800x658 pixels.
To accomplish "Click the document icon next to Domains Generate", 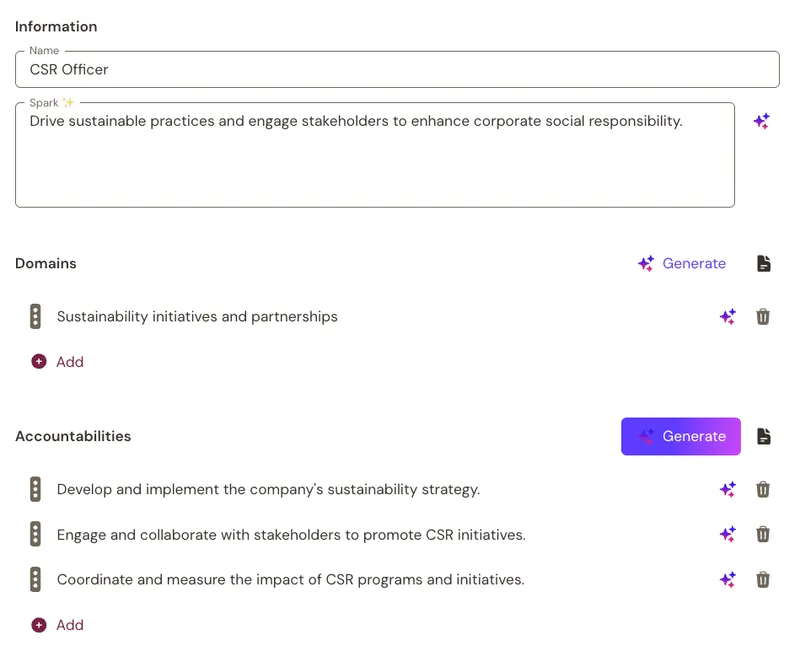I will (x=764, y=264).
